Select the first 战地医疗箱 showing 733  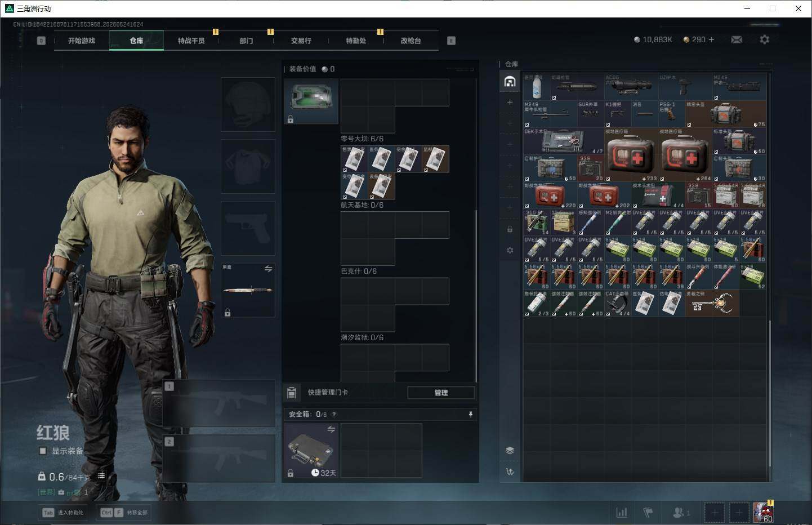(x=631, y=155)
